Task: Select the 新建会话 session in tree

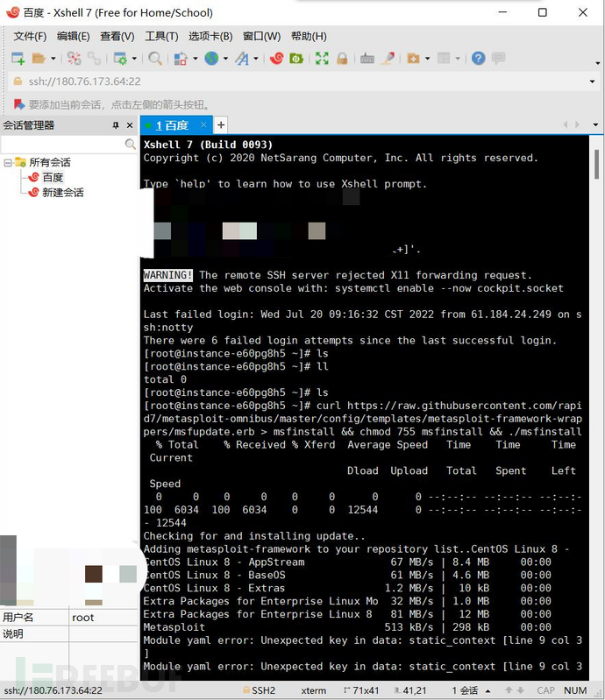Action: point(62,193)
